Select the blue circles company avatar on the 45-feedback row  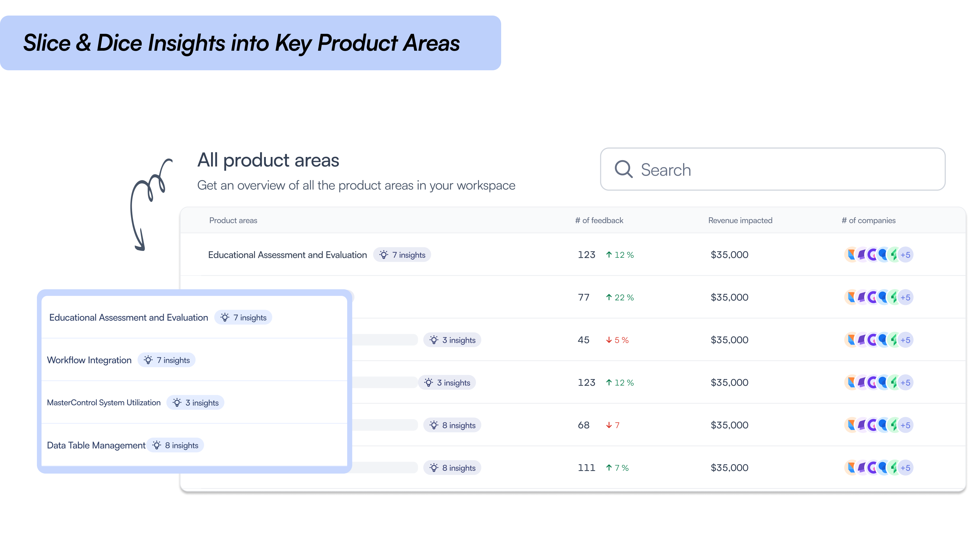point(883,340)
